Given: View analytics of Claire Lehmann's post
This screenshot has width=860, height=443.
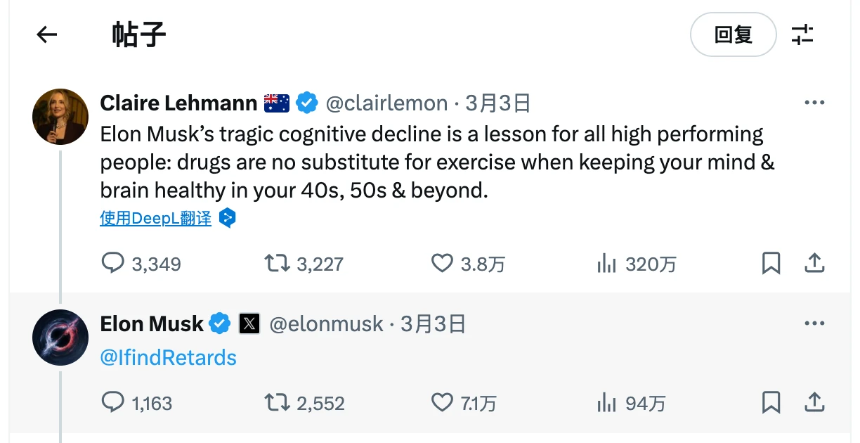Looking at the screenshot, I should 606,263.
